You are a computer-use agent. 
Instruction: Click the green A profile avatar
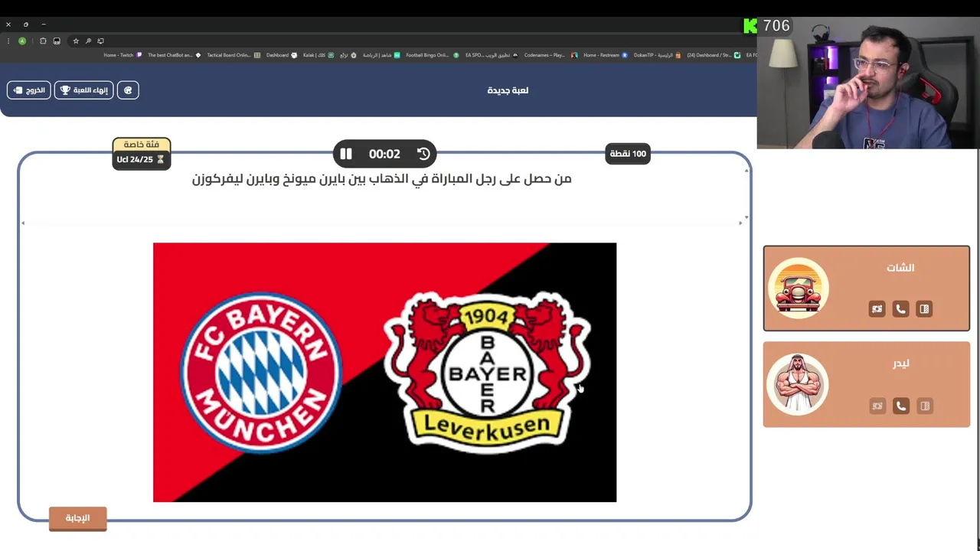[x=22, y=41]
